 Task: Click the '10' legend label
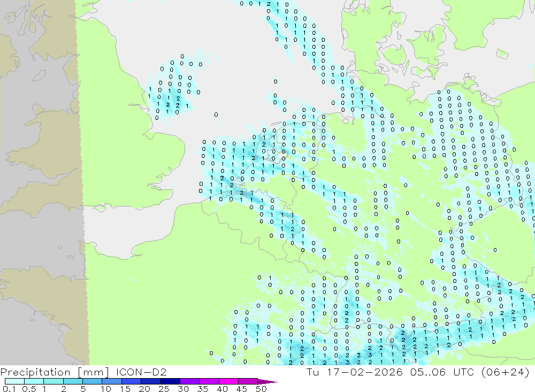pos(106,389)
